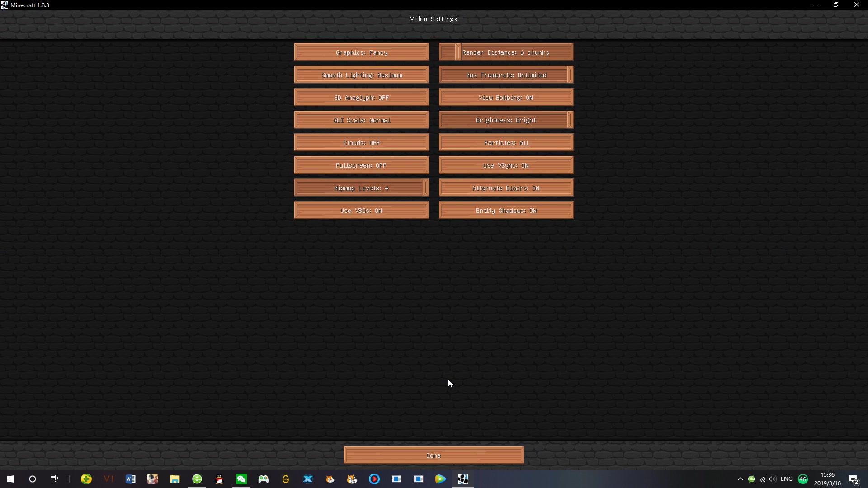Restore down the Minecraft window
This screenshot has height=488, width=868.
[x=836, y=5]
